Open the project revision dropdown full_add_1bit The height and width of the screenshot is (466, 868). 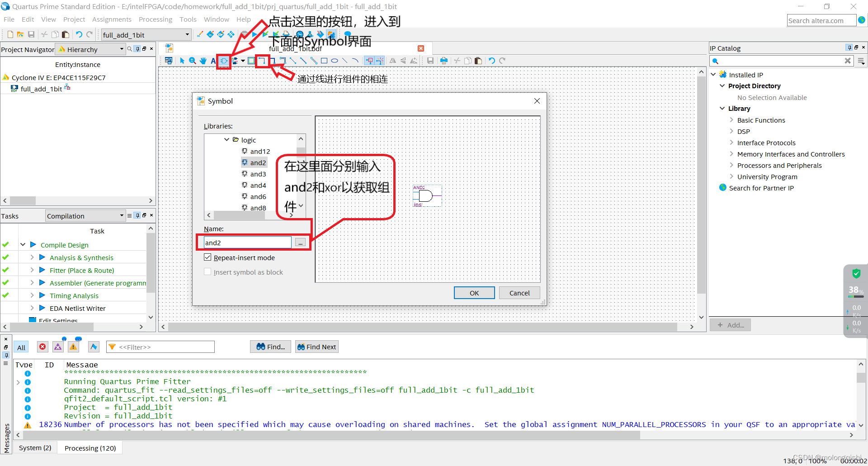click(x=146, y=35)
